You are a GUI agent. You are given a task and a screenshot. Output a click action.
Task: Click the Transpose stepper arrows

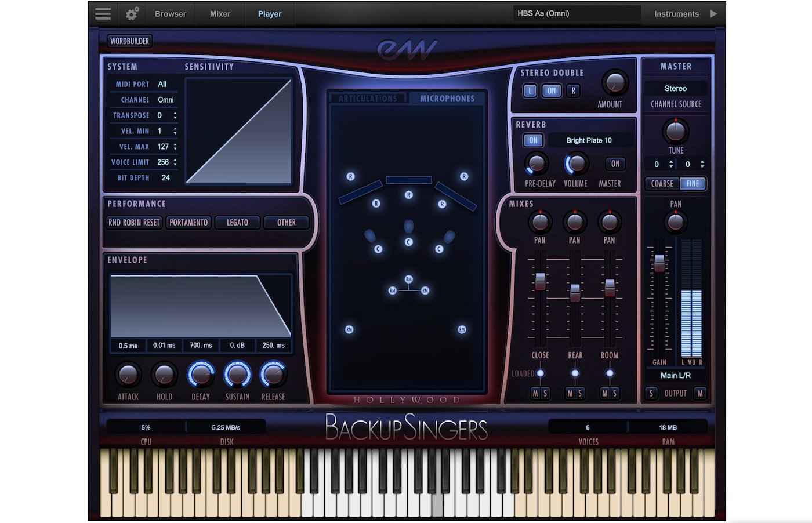click(175, 116)
